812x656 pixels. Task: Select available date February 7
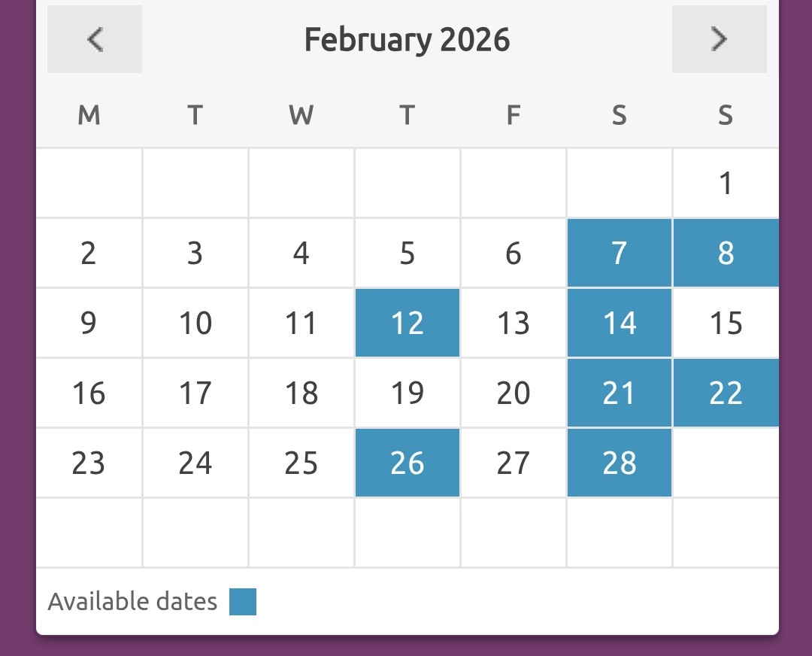[620, 254]
